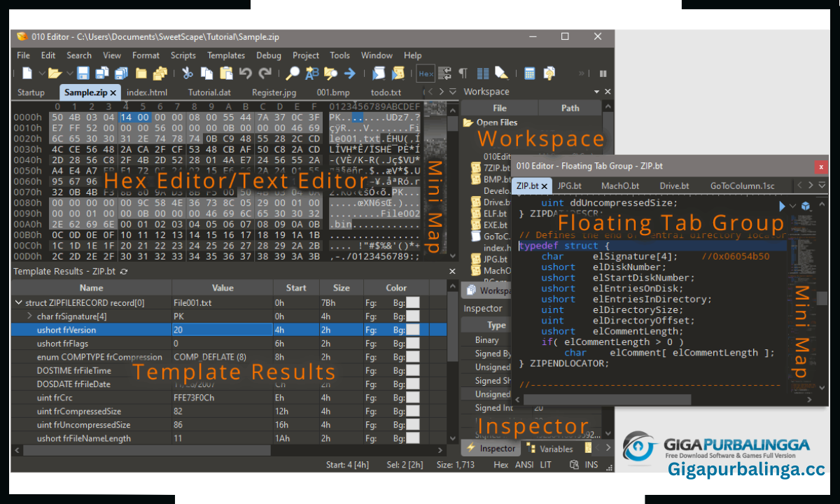This screenshot has height=504, width=840.
Task: Click the Cut scissors icon
Action: coord(188,73)
